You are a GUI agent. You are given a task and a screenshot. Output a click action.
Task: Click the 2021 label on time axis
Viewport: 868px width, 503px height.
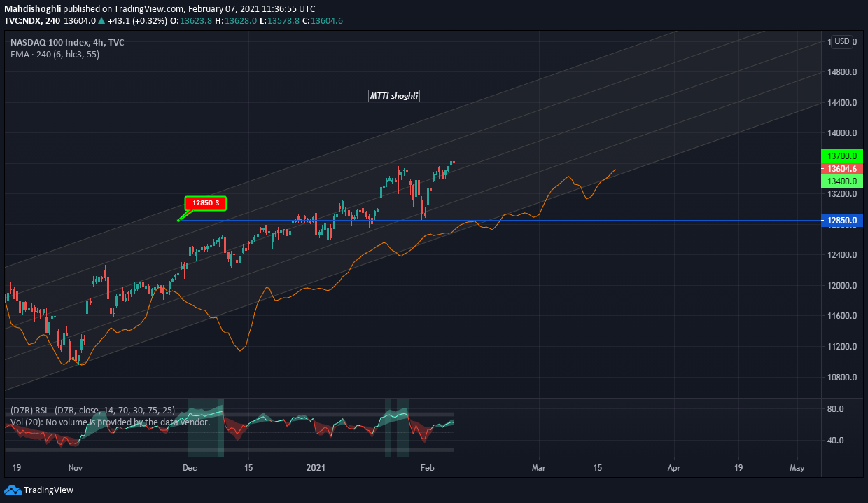(x=316, y=467)
